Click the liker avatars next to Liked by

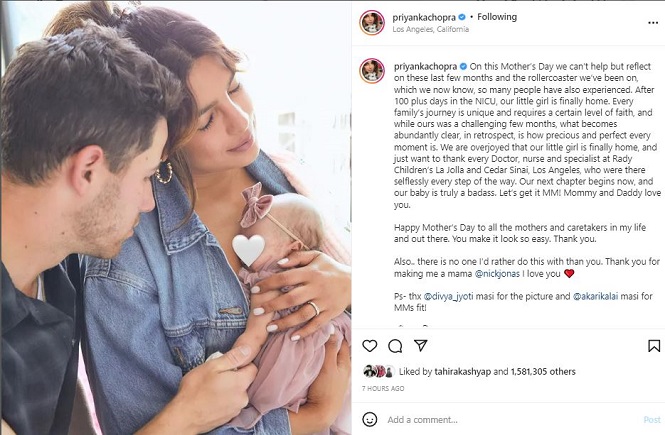[x=379, y=371]
